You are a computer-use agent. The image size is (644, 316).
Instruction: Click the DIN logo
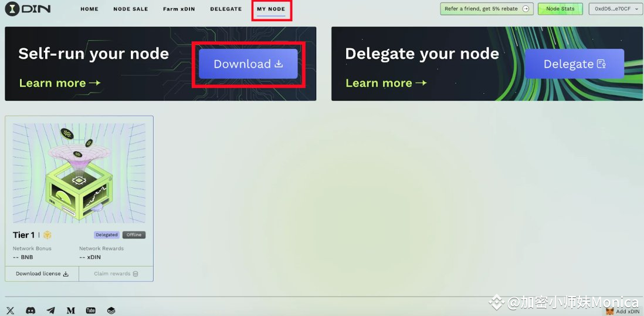coord(28,9)
